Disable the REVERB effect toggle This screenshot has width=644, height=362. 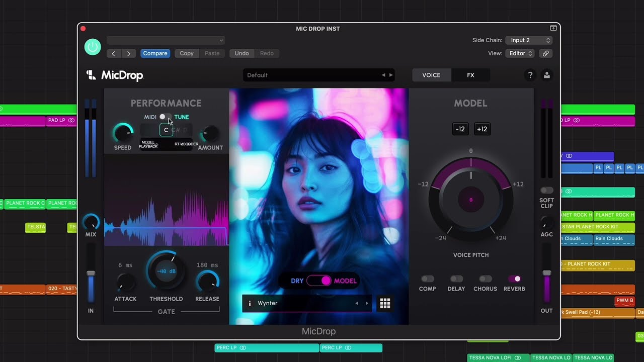[x=514, y=279]
